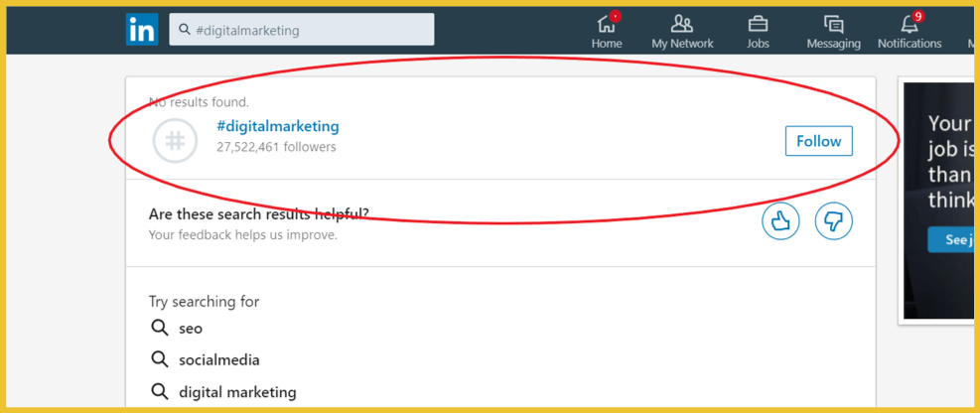Click magnifier icon next to digital marketing
980x413 pixels.
click(x=160, y=392)
